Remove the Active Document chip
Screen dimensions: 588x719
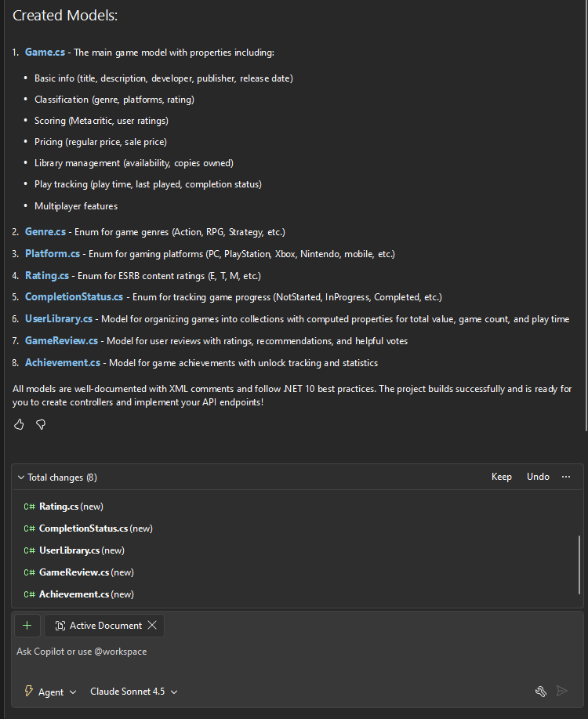(x=152, y=626)
